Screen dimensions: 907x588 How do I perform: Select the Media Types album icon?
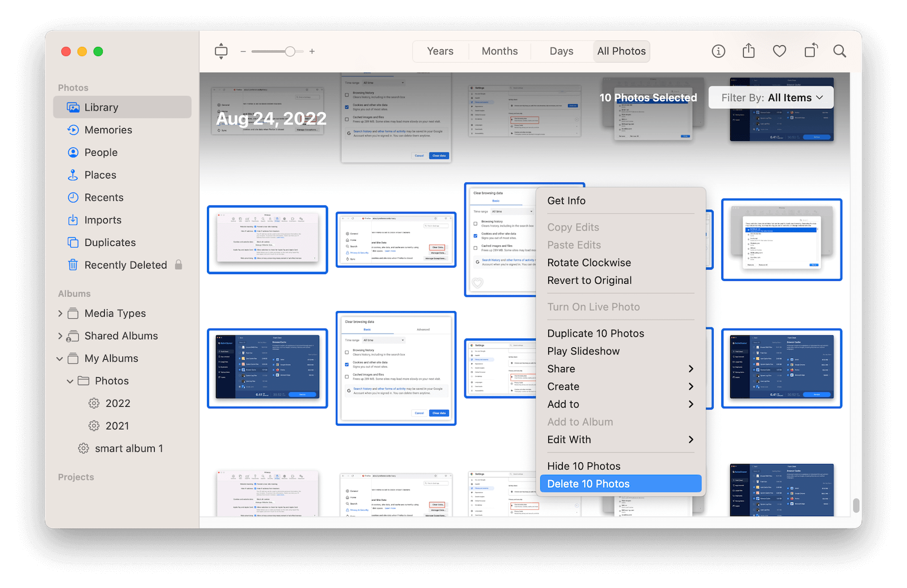(x=73, y=313)
